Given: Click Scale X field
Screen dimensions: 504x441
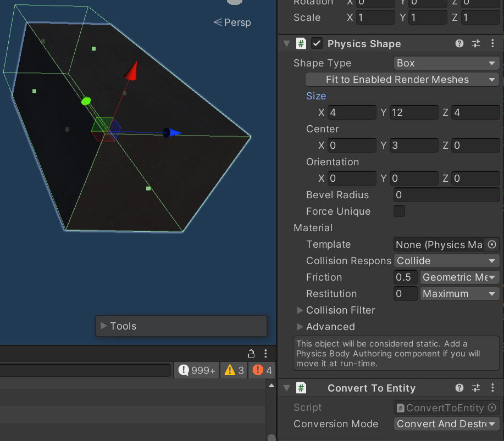Looking at the screenshot, I should (x=375, y=18).
